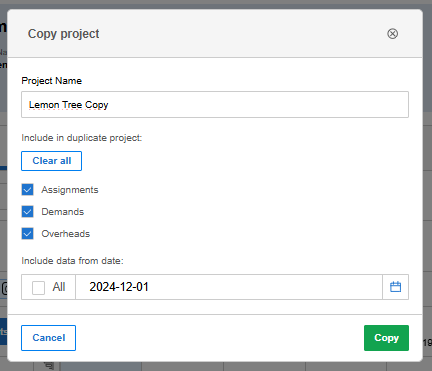
Task: Uncheck the Overheads checkbox
Action: (27, 234)
